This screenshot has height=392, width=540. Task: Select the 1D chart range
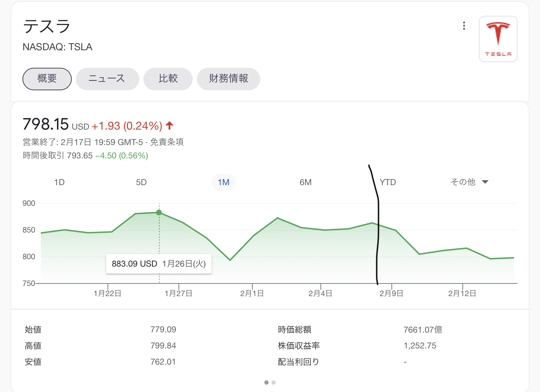59,182
